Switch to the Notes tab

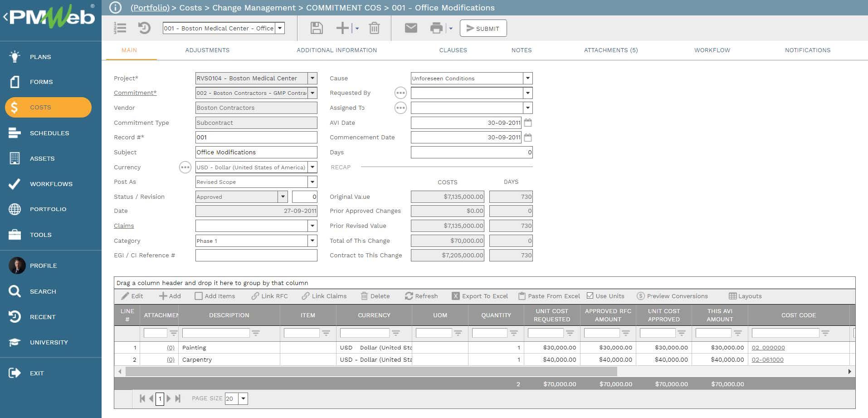coord(522,50)
